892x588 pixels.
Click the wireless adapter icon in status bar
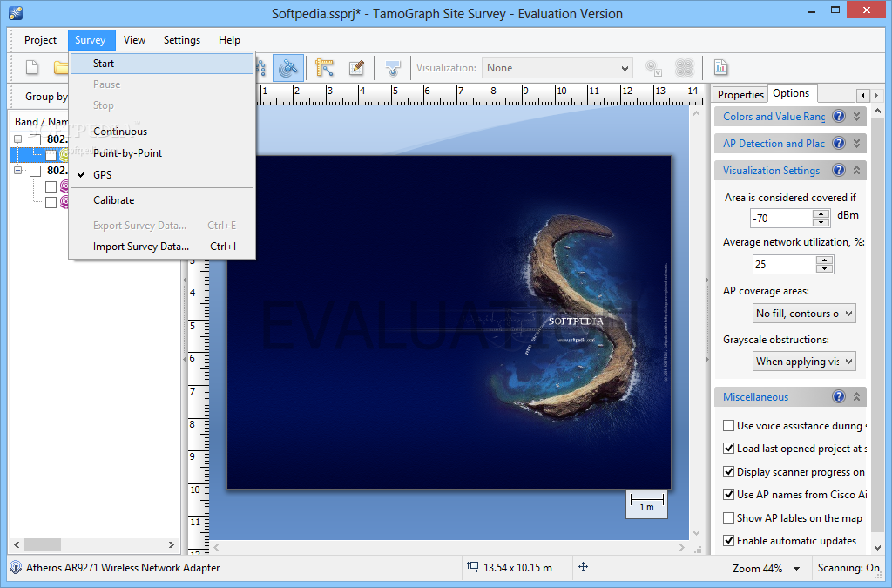16,567
